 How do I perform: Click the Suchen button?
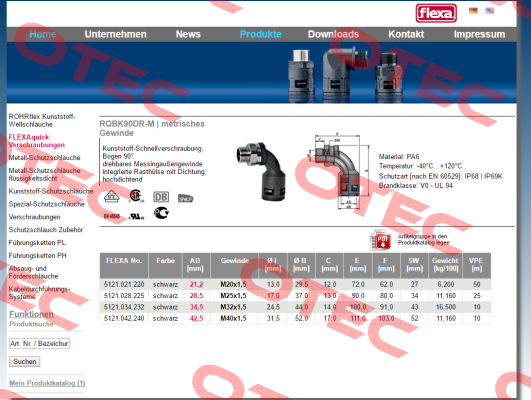click(25, 361)
